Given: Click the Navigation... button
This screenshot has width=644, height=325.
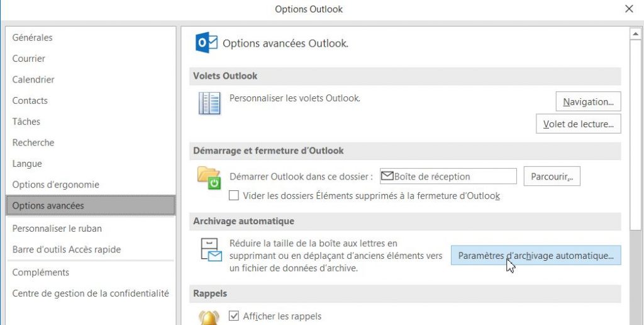Looking at the screenshot, I should (x=588, y=101).
